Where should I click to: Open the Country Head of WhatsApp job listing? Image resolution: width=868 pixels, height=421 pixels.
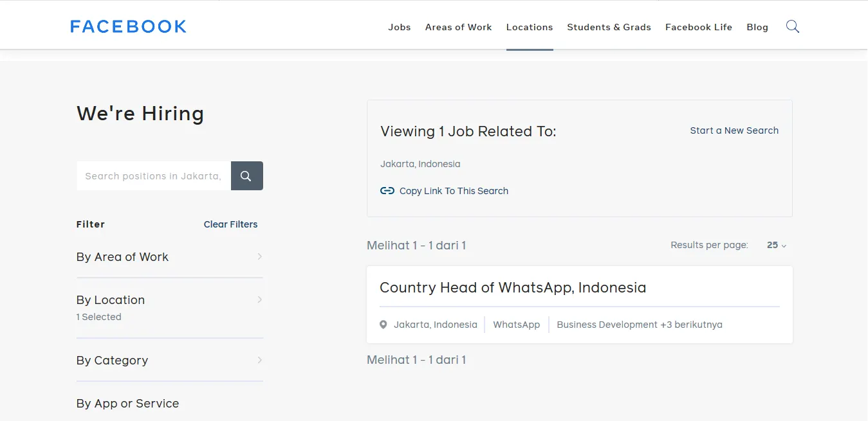click(513, 287)
